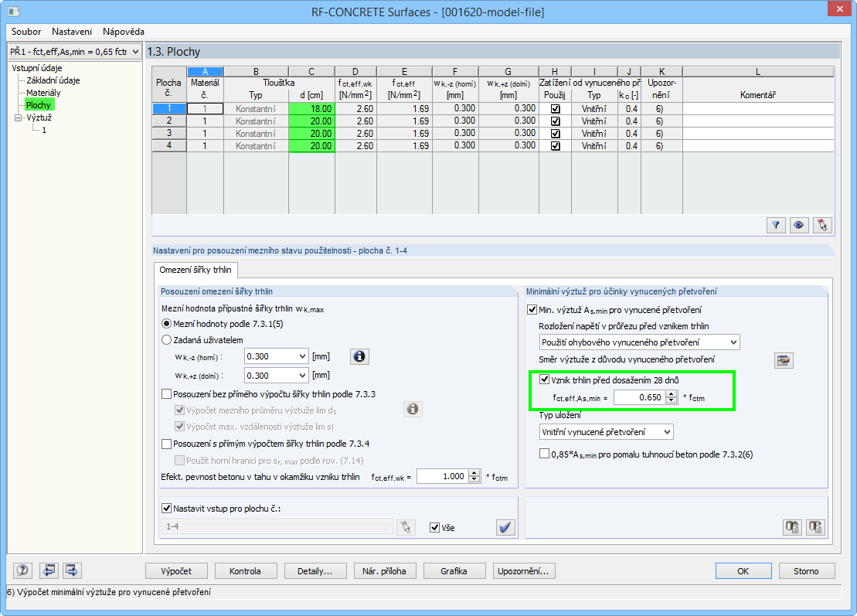Confirm with the OK button
The height and width of the screenshot is (616, 857).
743,571
